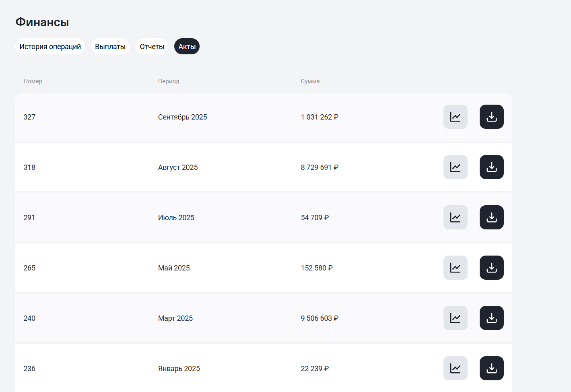View chart for August 2025 act

(455, 167)
